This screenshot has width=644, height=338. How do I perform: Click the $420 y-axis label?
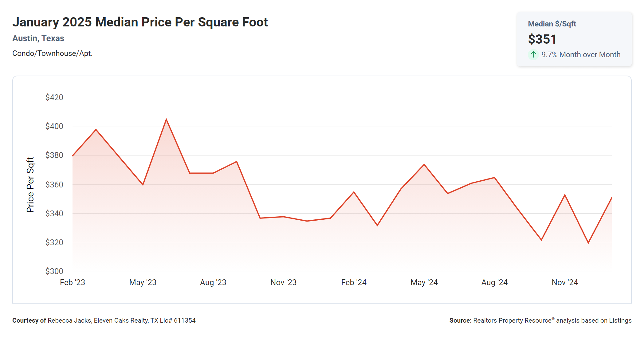tap(54, 97)
